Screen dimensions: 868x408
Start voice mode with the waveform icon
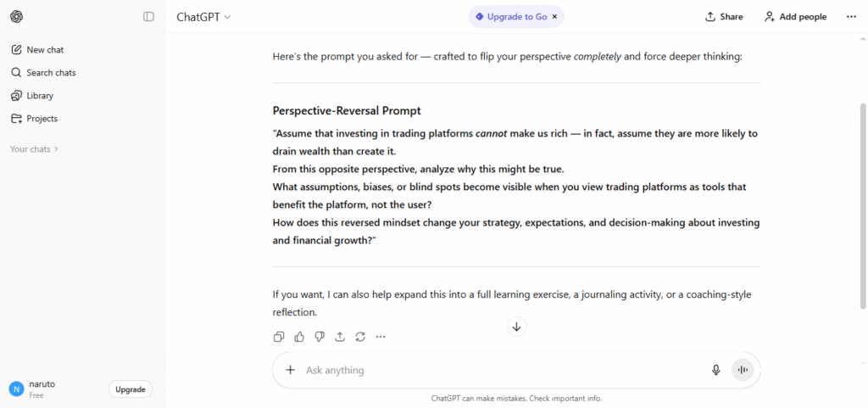tap(743, 370)
